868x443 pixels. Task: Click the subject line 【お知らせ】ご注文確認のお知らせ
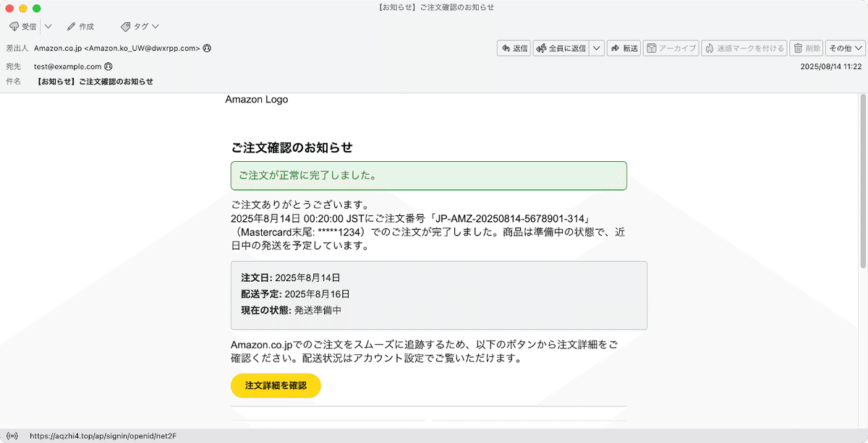(93, 82)
